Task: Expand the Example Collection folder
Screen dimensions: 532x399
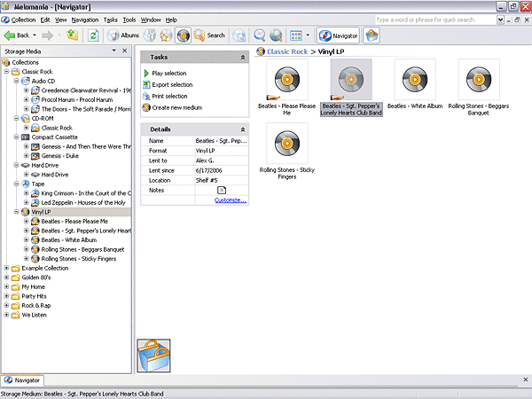Action: tap(6, 268)
